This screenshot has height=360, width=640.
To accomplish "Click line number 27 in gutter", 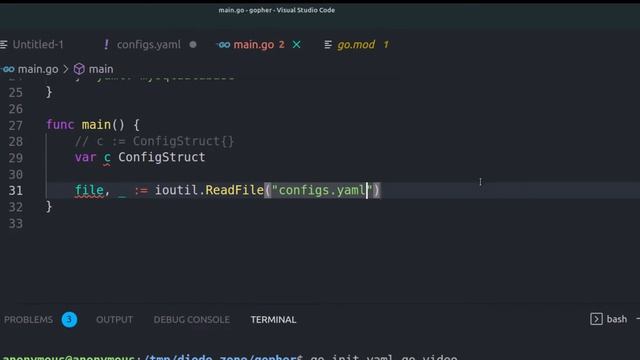I will tap(16, 125).
